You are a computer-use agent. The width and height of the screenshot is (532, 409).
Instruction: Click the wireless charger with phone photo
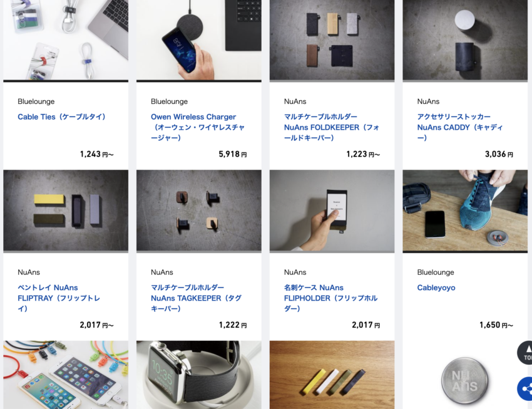(x=199, y=40)
